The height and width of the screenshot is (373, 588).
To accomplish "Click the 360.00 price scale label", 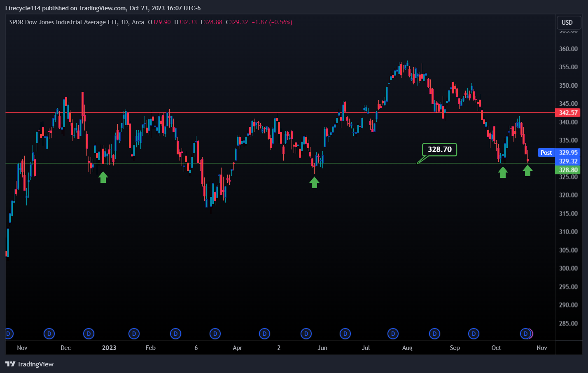I will point(568,49).
